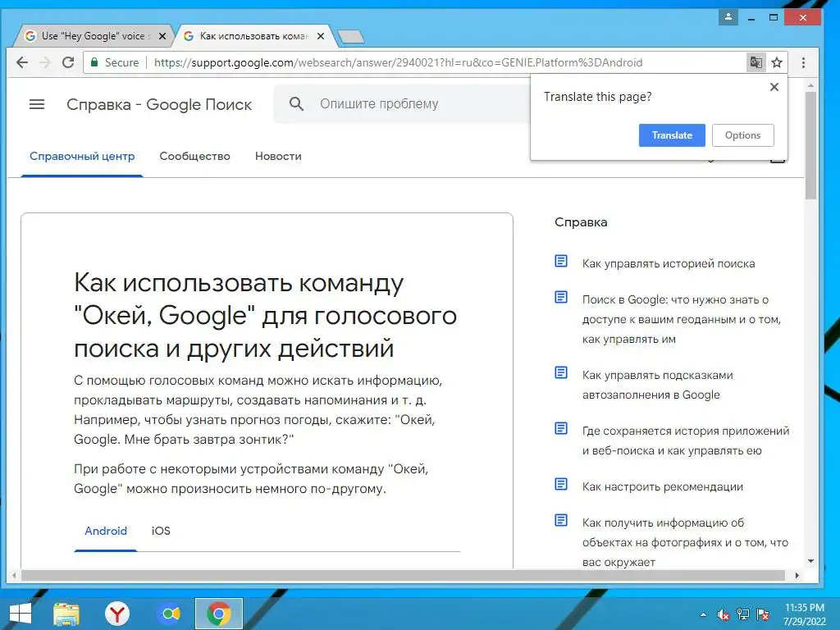Open the Сообщество tab
Viewport: 840px width, 630px height.
[x=194, y=157]
